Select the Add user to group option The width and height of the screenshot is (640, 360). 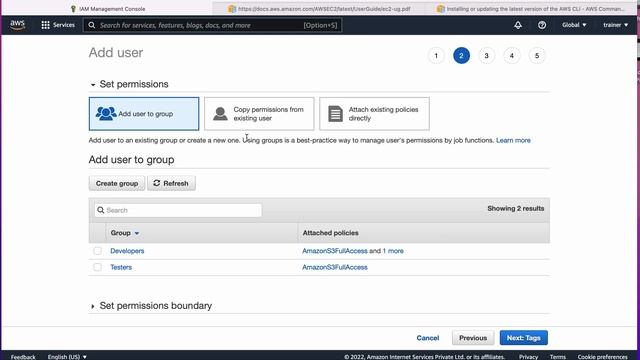[144, 114]
